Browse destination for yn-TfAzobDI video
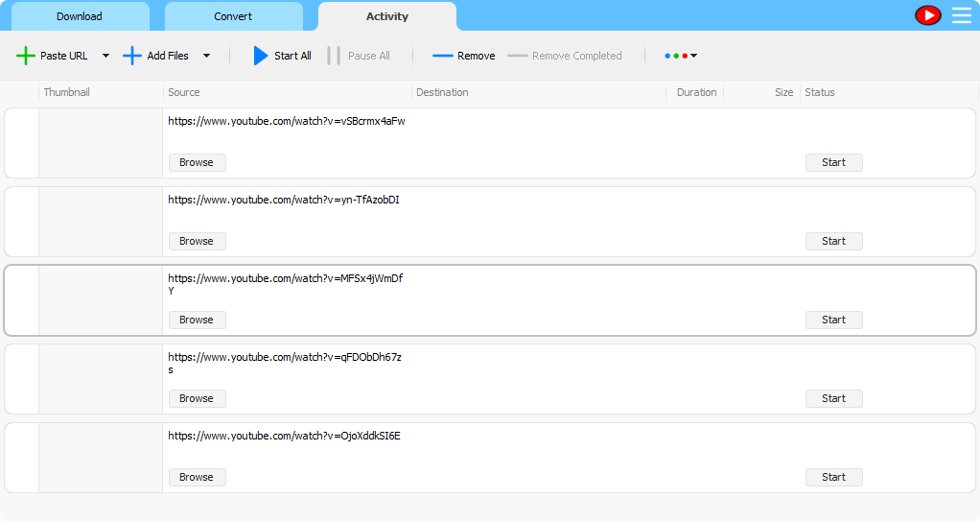This screenshot has width=980, height=522. coord(197,241)
